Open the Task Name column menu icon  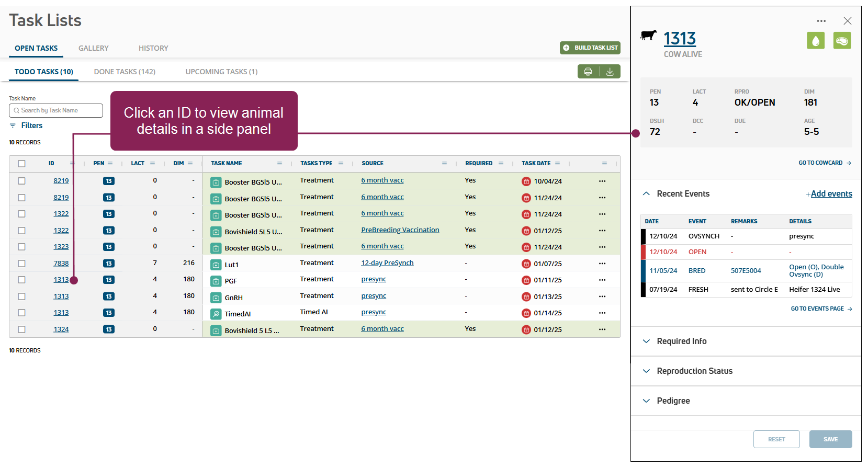279,164
